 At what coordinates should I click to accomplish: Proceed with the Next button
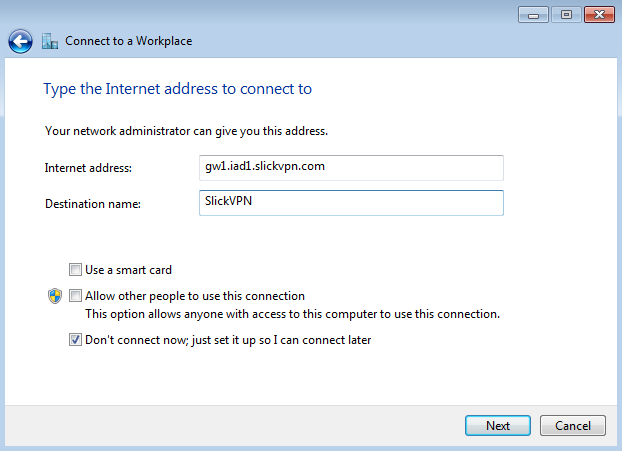(x=498, y=426)
